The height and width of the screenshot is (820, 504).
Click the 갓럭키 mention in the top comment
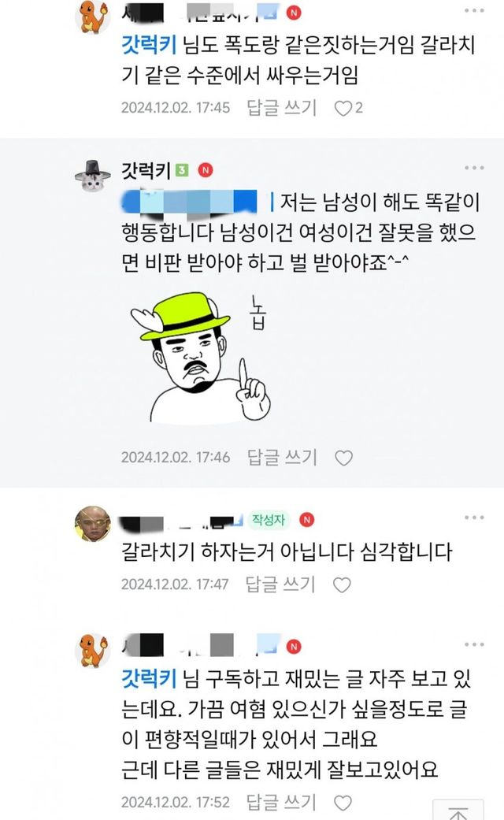coord(149,44)
